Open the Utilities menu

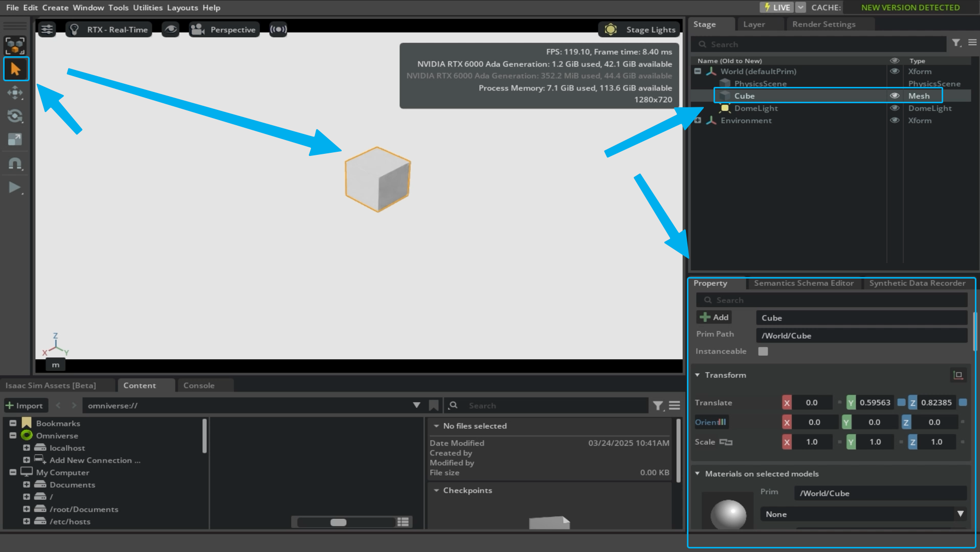pyautogui.click(x=148, y=8)
